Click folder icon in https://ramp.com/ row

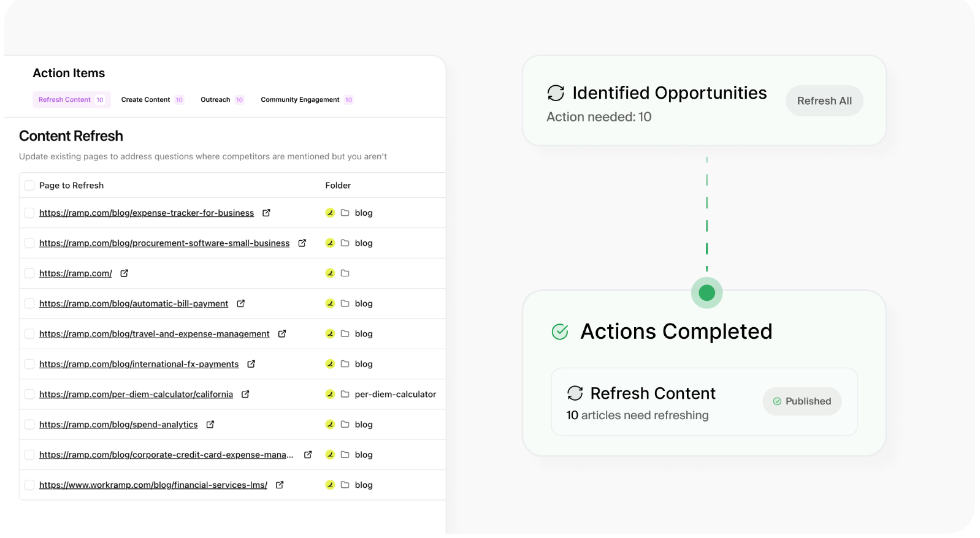(345, 273)
